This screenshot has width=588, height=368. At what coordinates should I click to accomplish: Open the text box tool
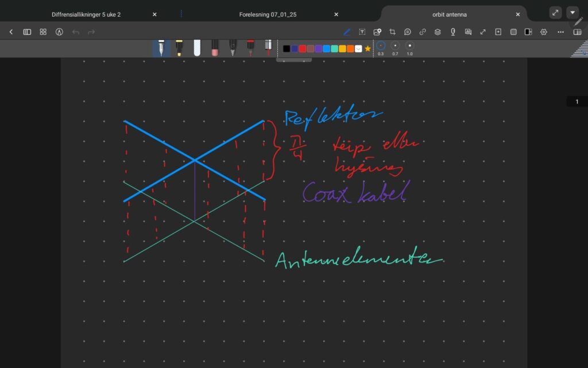point(362,32)
